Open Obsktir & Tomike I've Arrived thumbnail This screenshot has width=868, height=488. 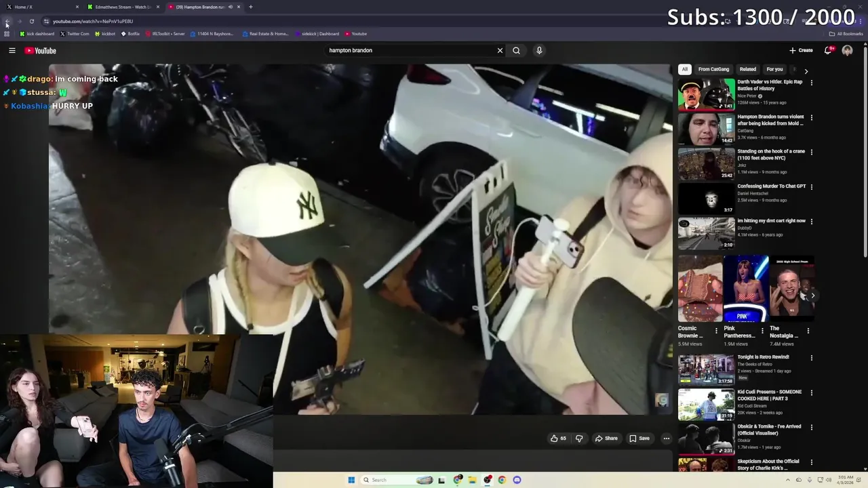click(706, 439)
